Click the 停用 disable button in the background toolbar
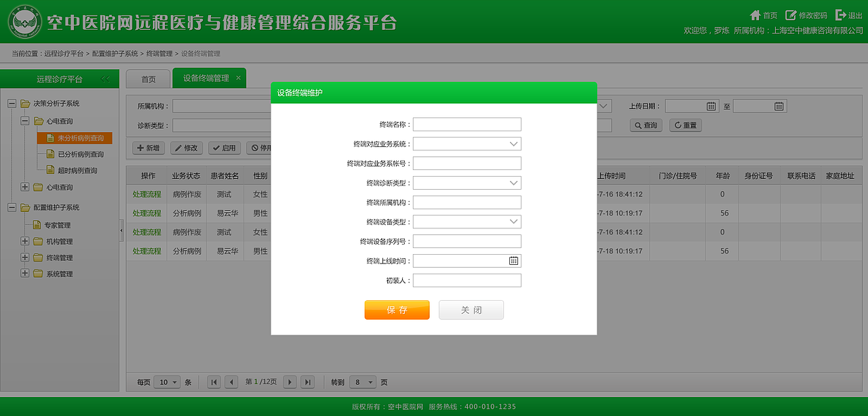Viewport: 868px width, 416px height. coord(259,148)
